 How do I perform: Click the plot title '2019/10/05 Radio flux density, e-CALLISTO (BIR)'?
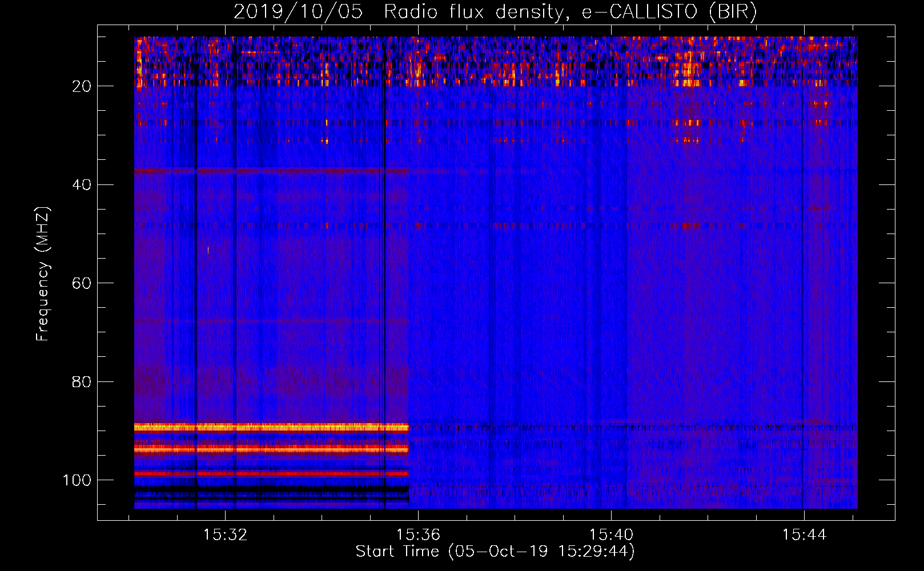[x=495, y=12]
